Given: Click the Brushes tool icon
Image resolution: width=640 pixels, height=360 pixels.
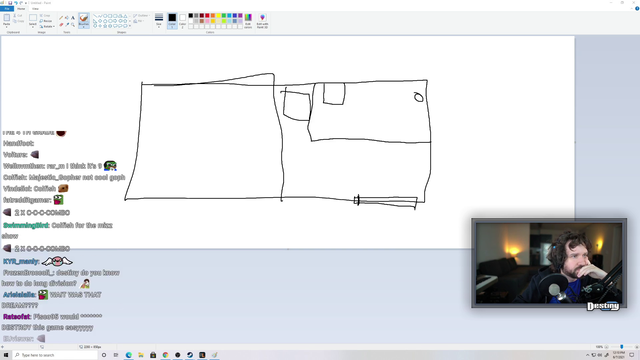Looking at the screenshot, I should point(84,18).
